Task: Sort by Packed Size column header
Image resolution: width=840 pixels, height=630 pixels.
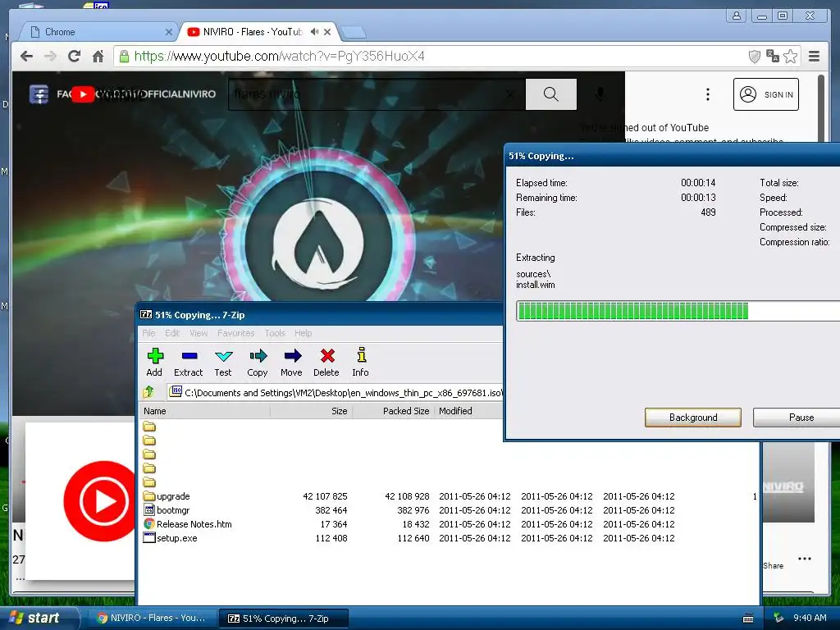Action: coord(393,411)
